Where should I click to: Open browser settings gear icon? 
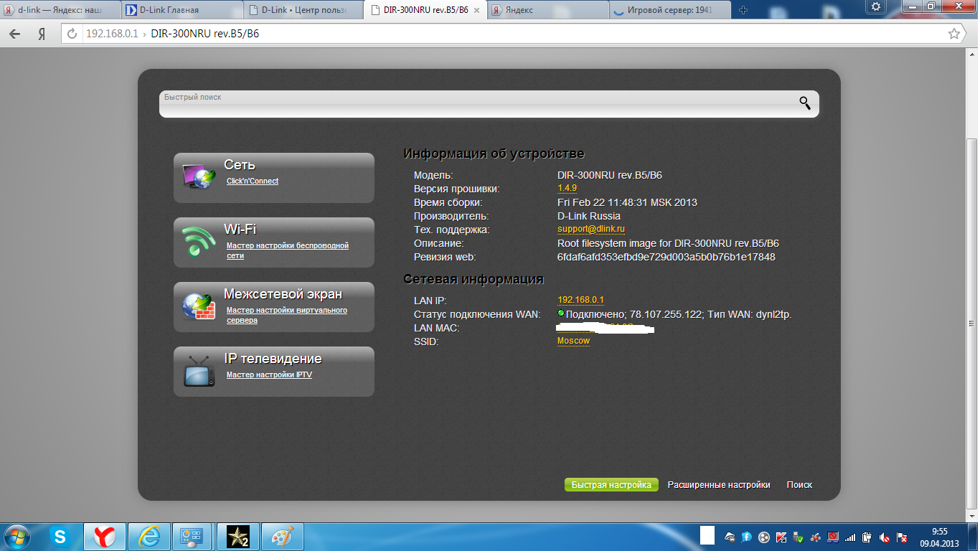[x=876, y=7]
